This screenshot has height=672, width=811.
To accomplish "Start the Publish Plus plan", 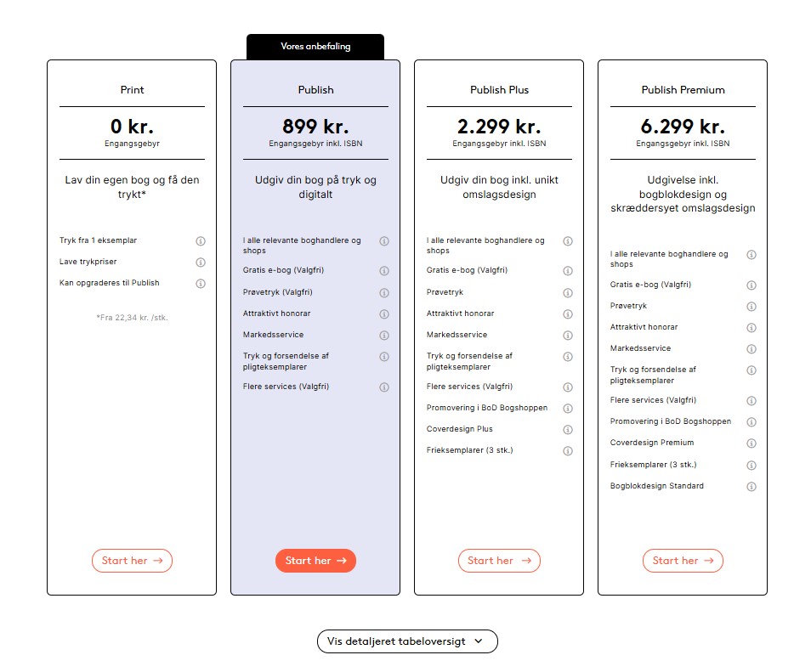I will coord(499,561).
